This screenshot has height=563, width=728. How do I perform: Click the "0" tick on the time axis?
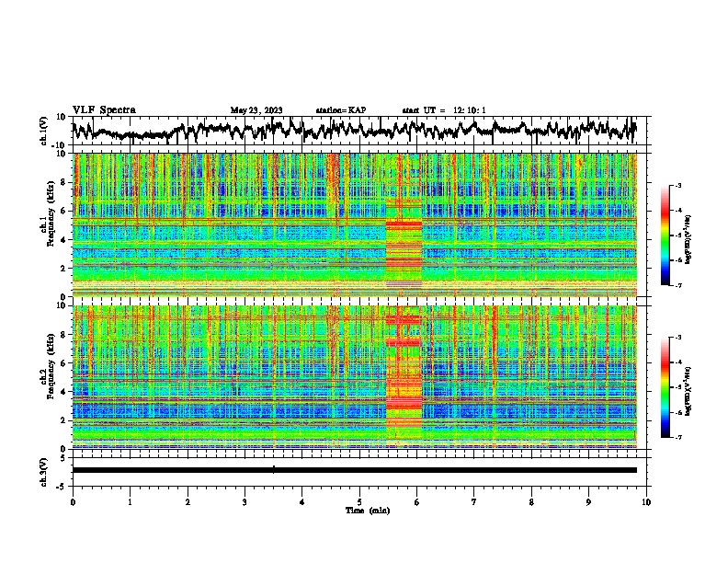click(x=73, y=502)
